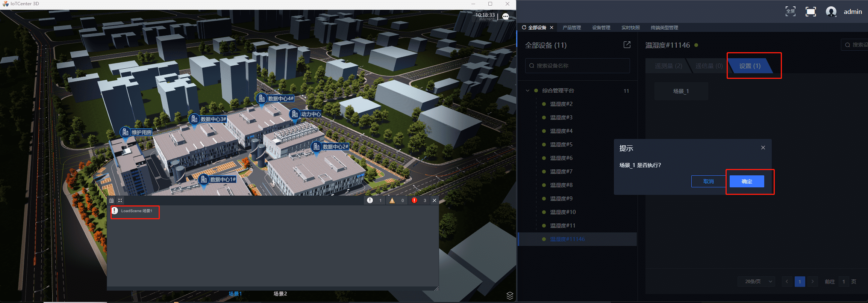Switch to the 遥信量 (0) tab

(709, 66)
